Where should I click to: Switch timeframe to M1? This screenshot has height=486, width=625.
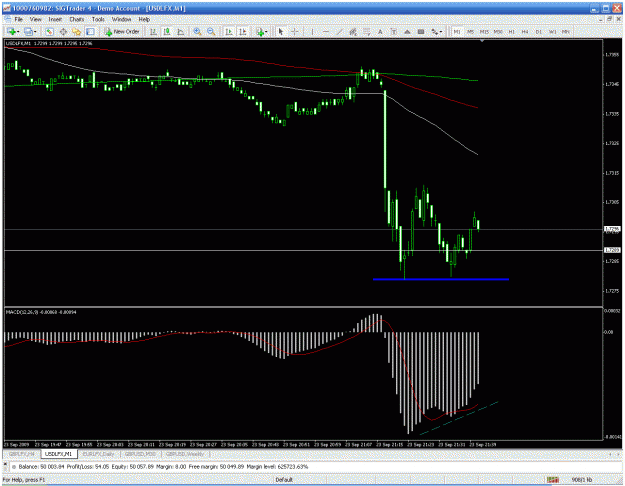[x=457, y=31]
